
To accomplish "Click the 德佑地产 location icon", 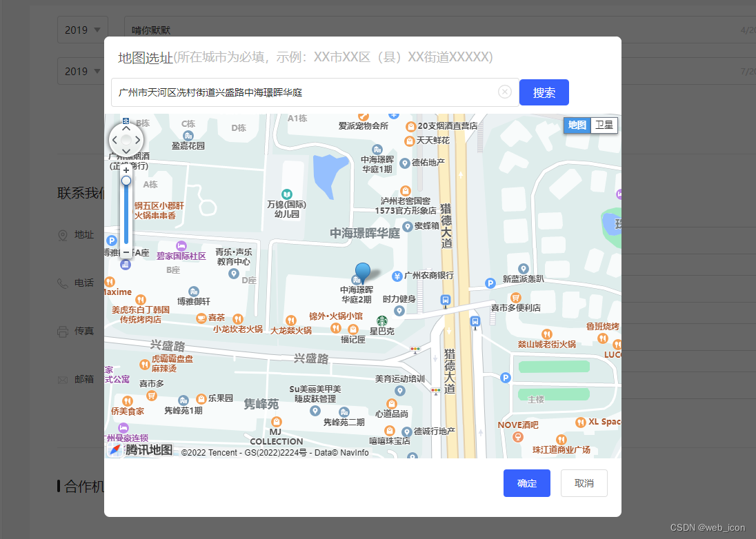I will [404, 163].
